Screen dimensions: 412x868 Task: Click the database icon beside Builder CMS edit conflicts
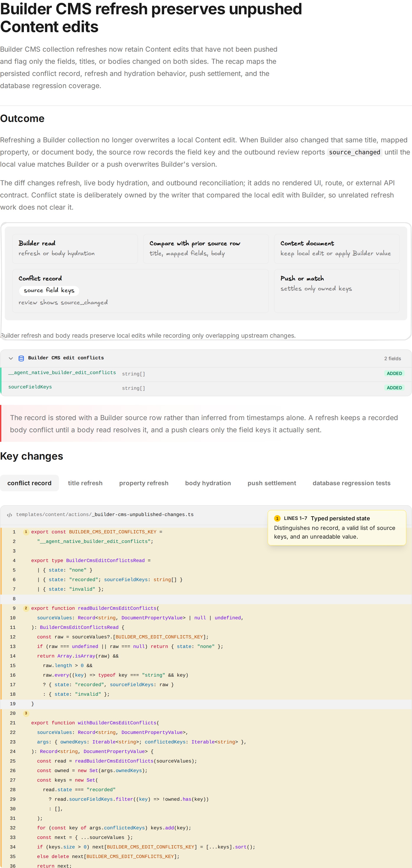[x=21, y=358]
